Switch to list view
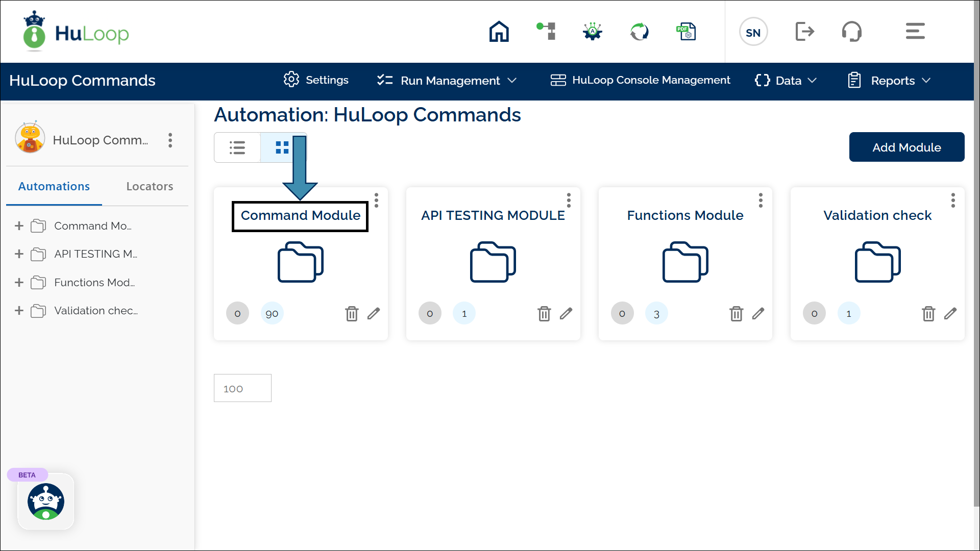The image size is (980, 551). [x=237, y=147]
